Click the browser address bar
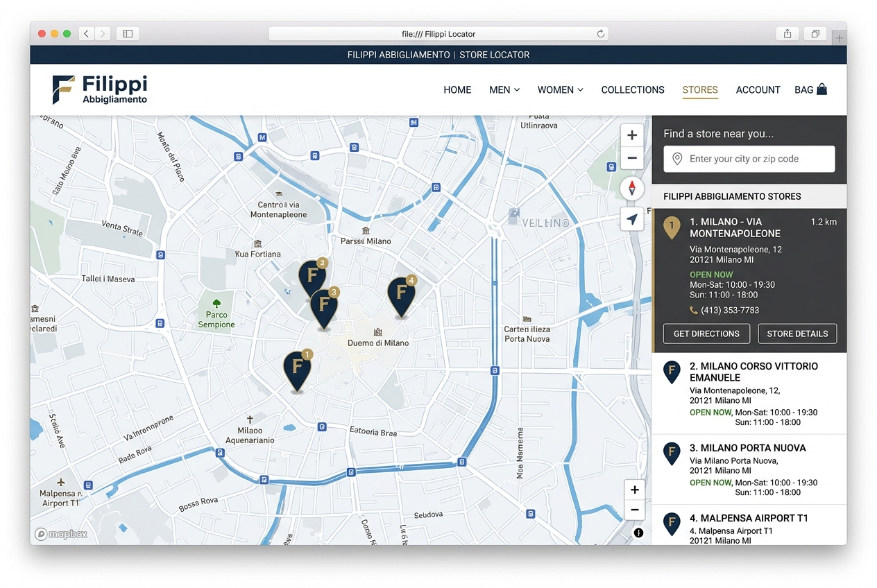Screen dimensions: 877x588 pos(438,33)
